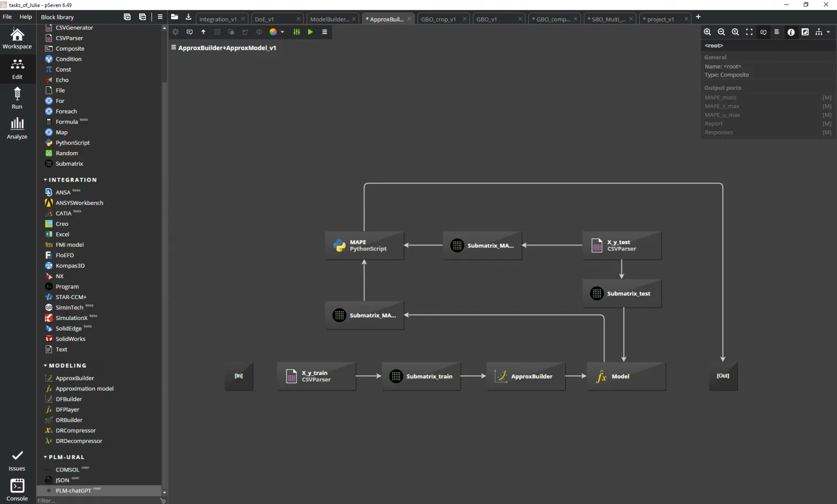Select the Submatrix_train block
The image size is (837, 504).
click(x=421, y=376)
